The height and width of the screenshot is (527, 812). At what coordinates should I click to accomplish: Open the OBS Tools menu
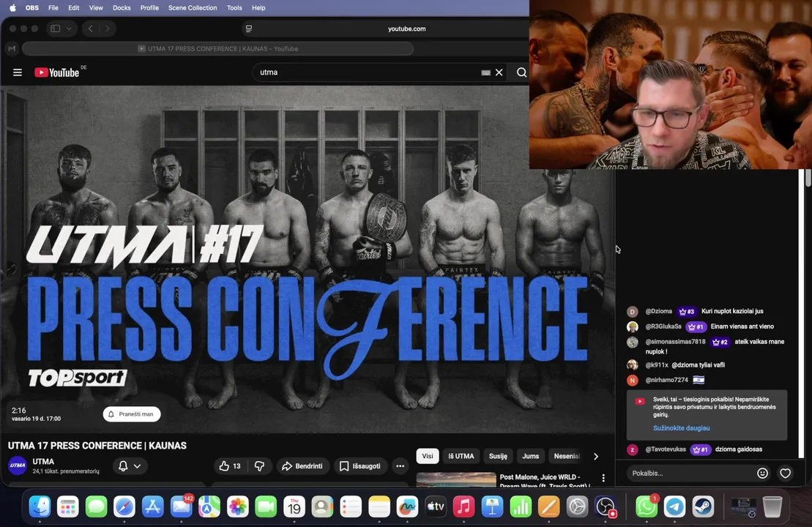pyautogui.click(x=234, y=8)
